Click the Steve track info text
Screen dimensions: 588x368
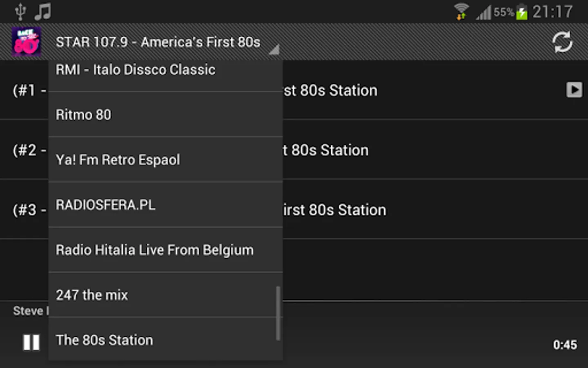pos(31,311)
